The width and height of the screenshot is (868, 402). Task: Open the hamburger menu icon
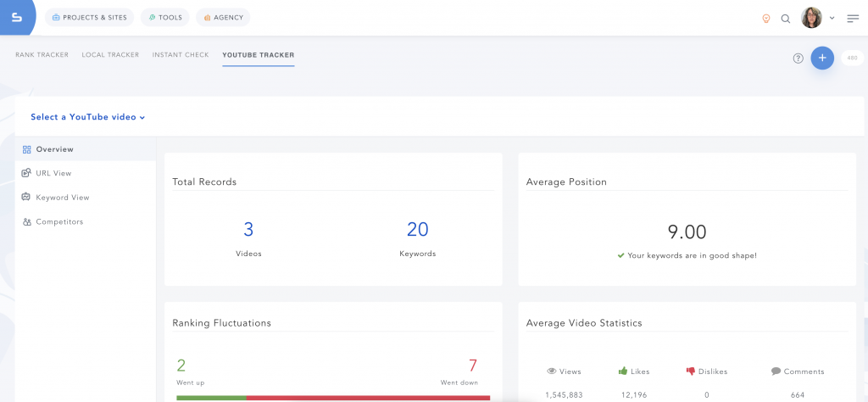[x=853, y=19]
